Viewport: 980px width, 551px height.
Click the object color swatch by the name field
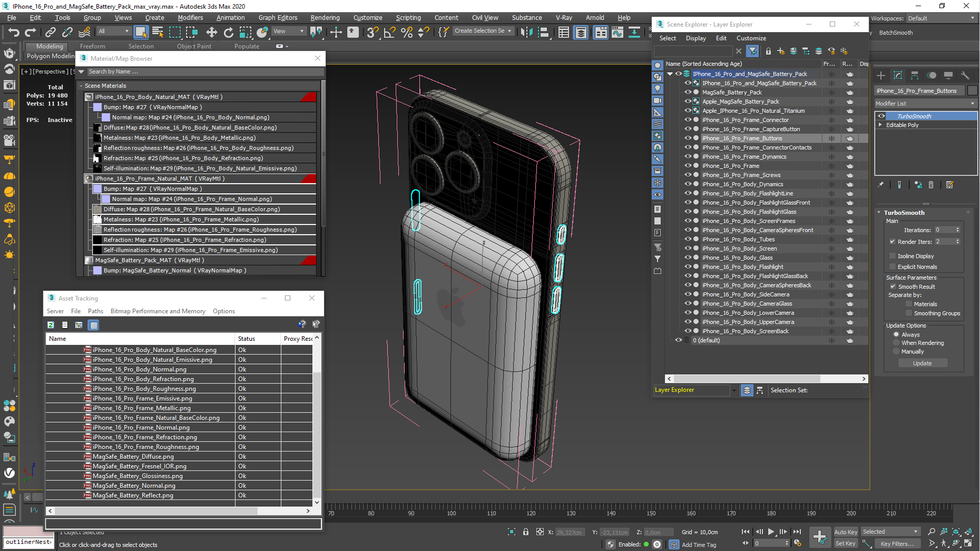click(x=972, y=91)
